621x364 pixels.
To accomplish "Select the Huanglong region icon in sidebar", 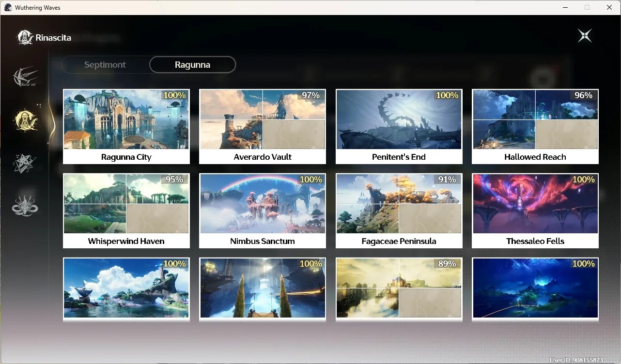I will (x=25, y=77).
